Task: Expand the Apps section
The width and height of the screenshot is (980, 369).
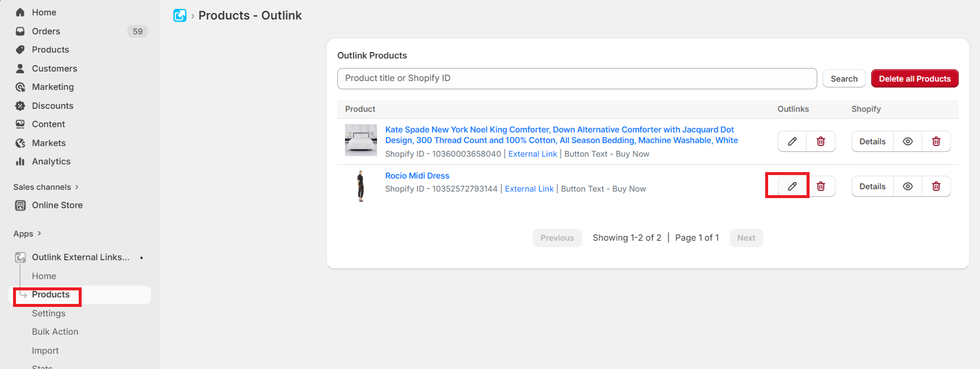Action: click(27, 234)
